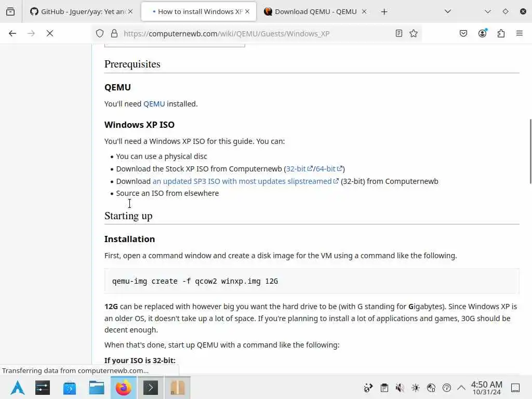Open the package archive app in taskbar
Screen dimensions: 532x399
coord(178,388)
